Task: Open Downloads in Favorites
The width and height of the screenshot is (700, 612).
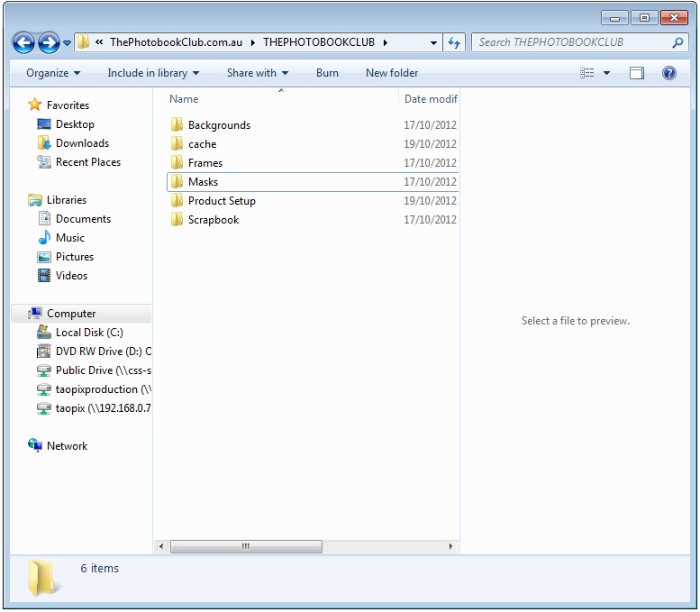Action: pyautogui.click(x=83, y=143)
